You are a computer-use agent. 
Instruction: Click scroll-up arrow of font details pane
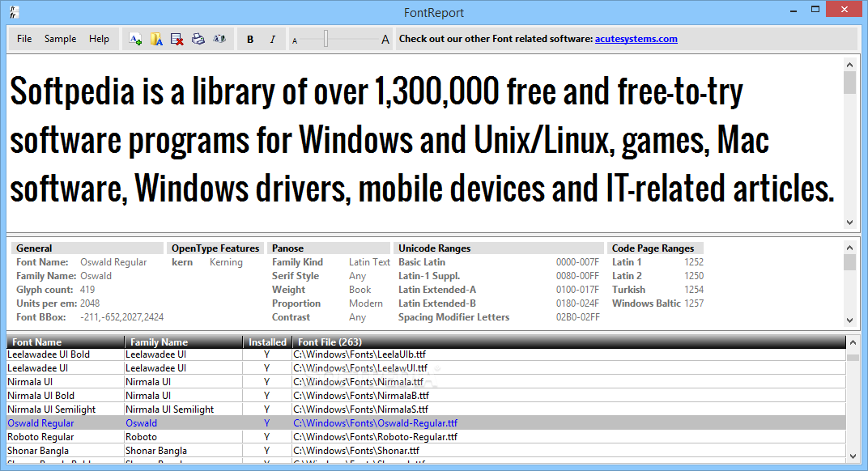[x=849, y=248]
